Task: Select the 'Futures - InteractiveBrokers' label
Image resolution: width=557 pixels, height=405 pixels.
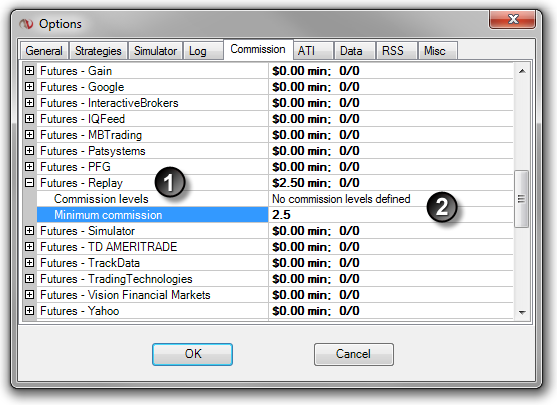Action: [x=109, y=103]
